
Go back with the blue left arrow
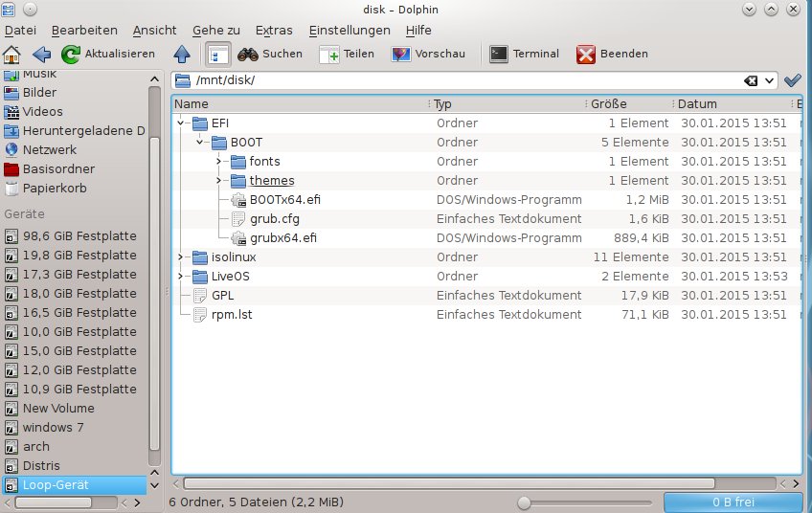(x=41, y=54)
